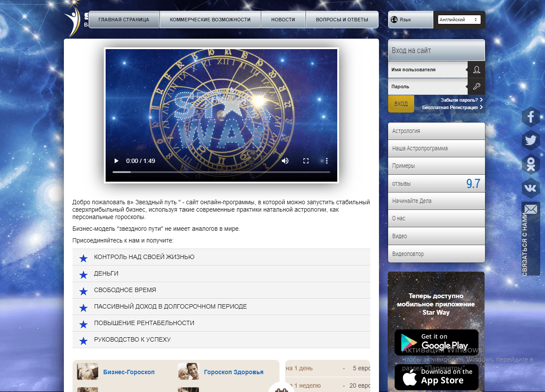Open the Odnoklassniki social icon
The image size is (545, 392).
[x=531, y=164]
